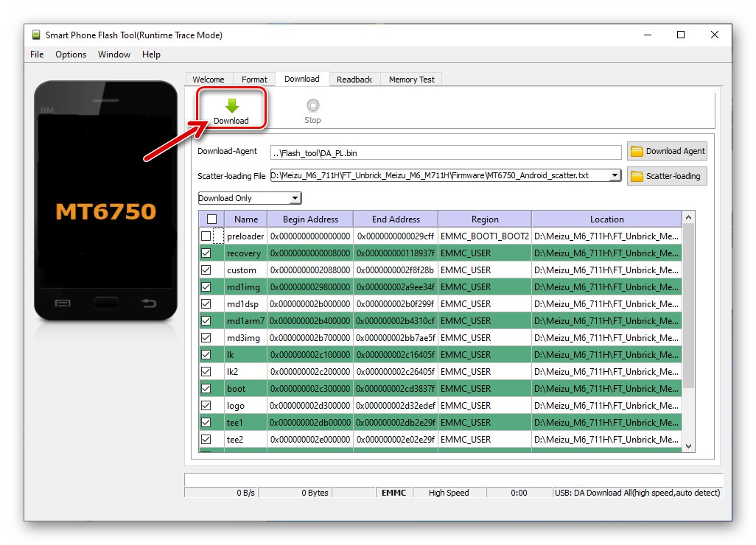
Task: Uncheck the boot partition checkbox
Action: pyautogui.click(x=206, y=388)
